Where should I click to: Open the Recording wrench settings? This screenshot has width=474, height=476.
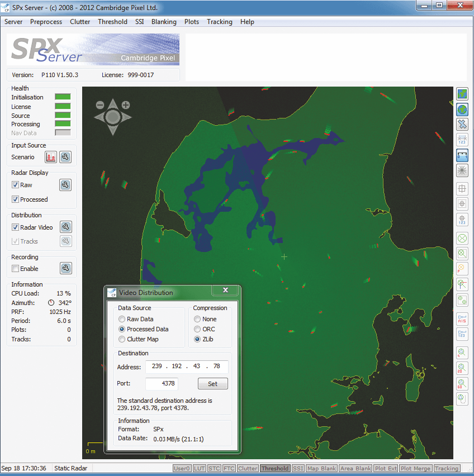pyautogui.click(x=65, y=269)
